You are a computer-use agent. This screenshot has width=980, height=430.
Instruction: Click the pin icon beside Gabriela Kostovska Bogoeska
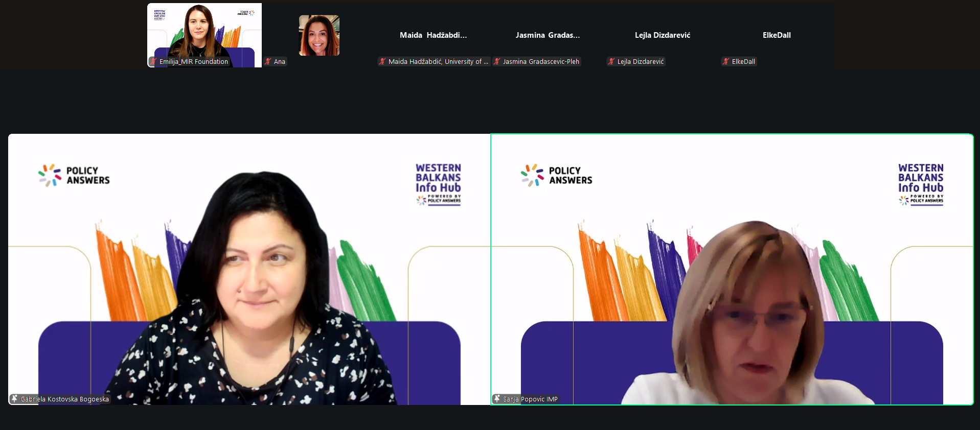14,399
